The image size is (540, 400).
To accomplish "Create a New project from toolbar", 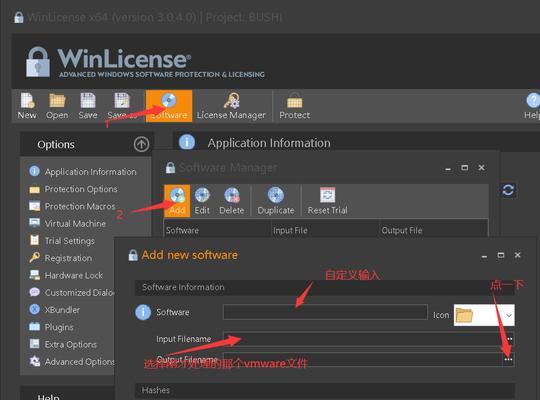I will (x=27, y=106).
